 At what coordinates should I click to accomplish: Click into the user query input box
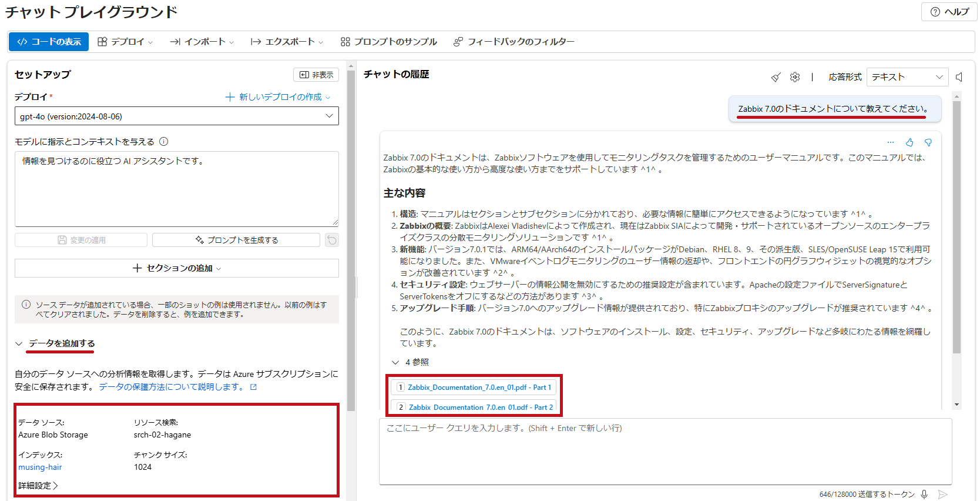665,452
